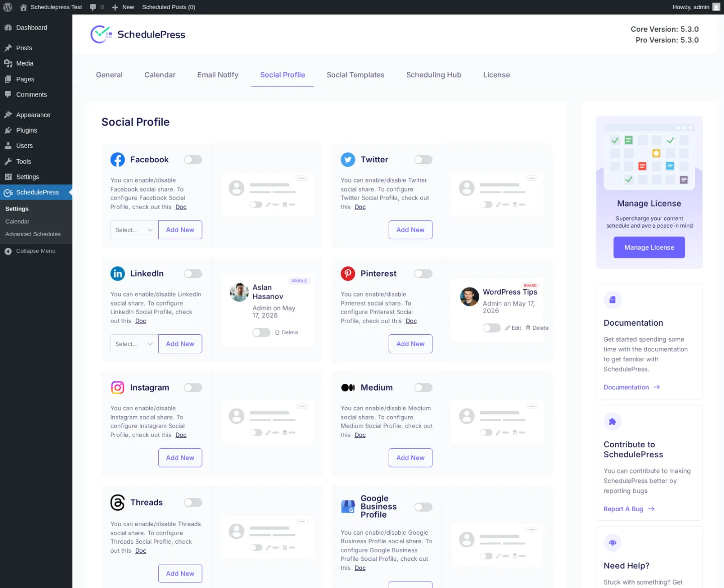
Task: Enable the Facebook social share toggle
Action: (193, 160)
